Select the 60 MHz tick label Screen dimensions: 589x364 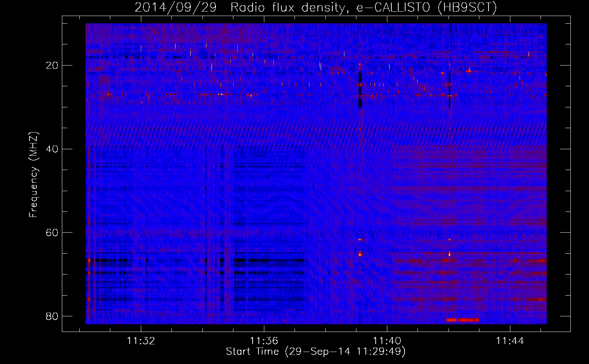(x=52, y=233)
